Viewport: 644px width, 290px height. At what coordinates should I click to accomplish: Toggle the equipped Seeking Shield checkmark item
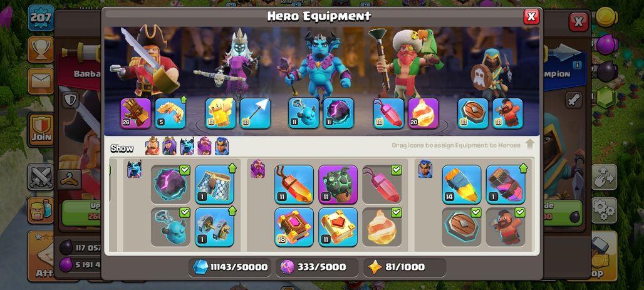click(x=461, y=227)
